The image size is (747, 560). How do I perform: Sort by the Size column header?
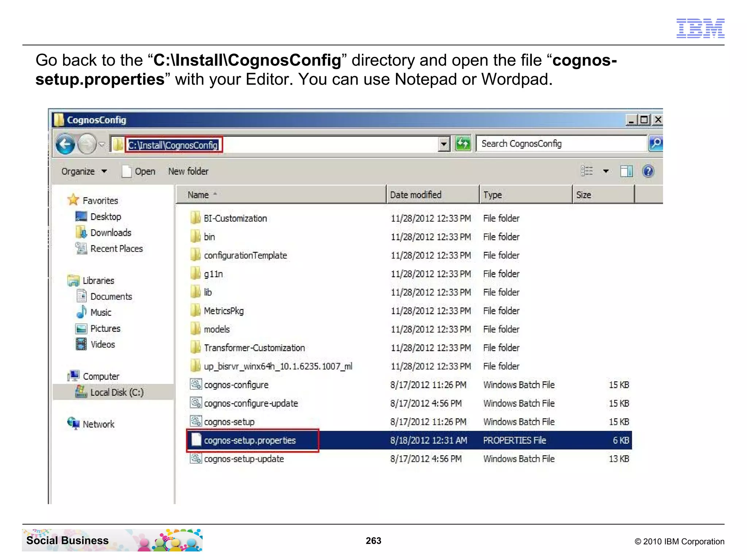604,195
